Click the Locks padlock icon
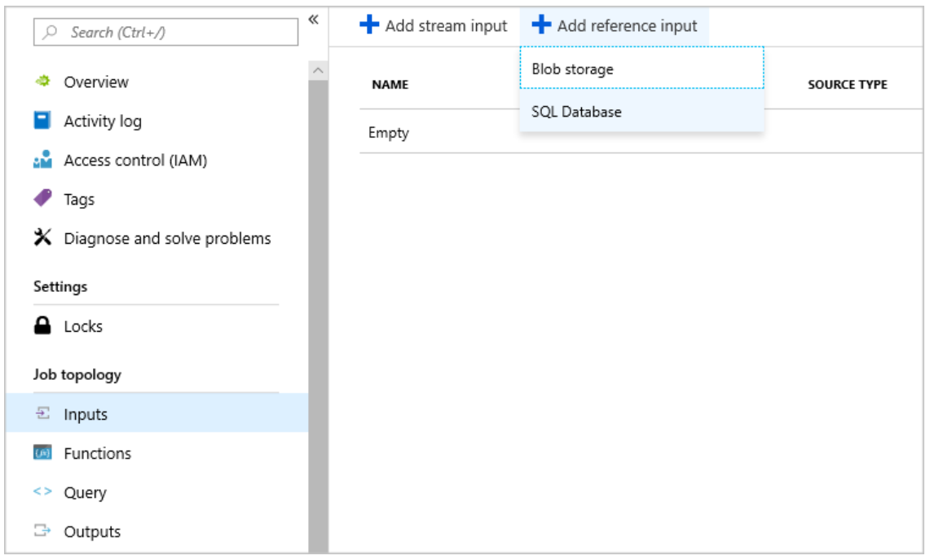 (42, 326)
